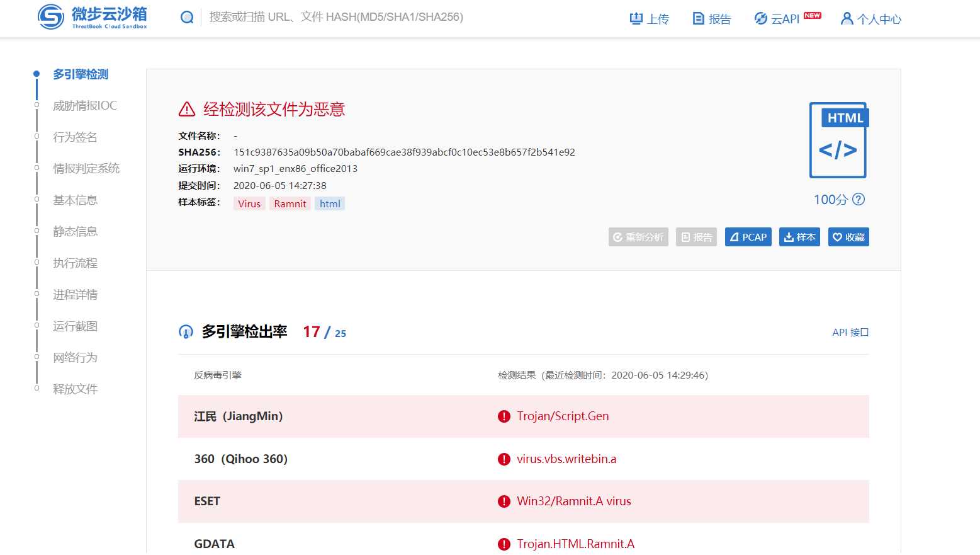Open the 上传 upload page

coord(650,19)
